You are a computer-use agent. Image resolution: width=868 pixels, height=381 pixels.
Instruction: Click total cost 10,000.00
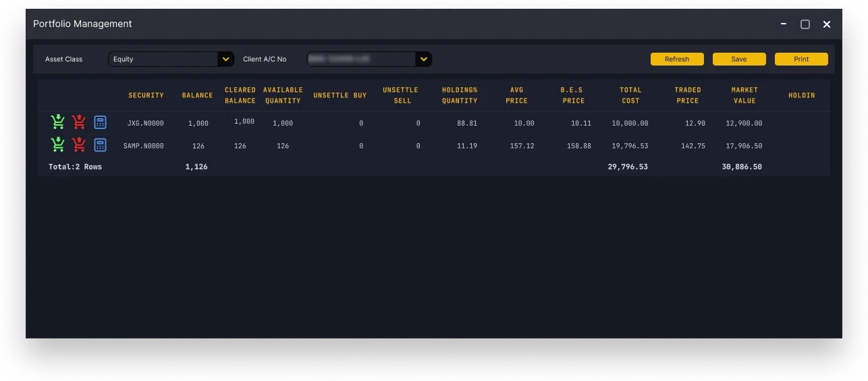[630, 124]
